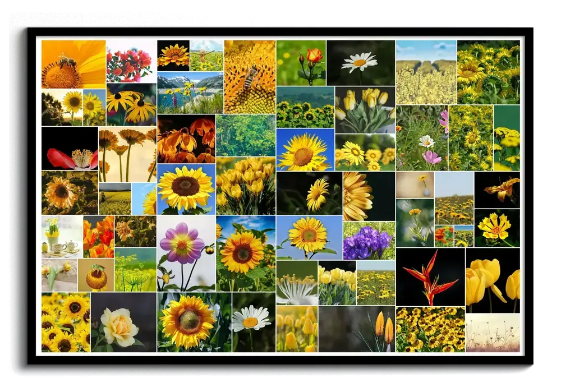Select the purple crocus cluster photo
The image size is (561, 392).
coord(369,241)
